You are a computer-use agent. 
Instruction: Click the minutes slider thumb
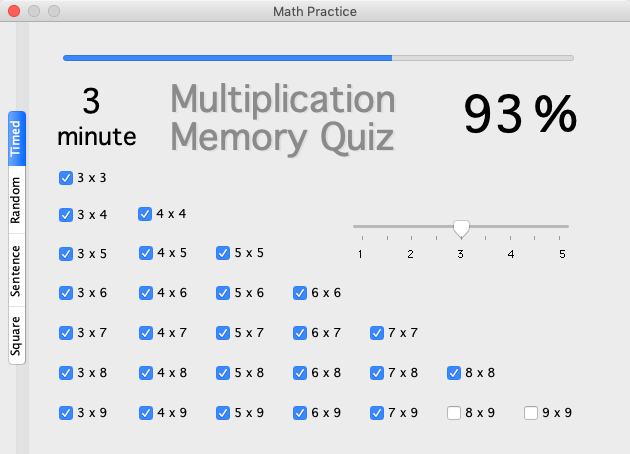pos(461,229)
